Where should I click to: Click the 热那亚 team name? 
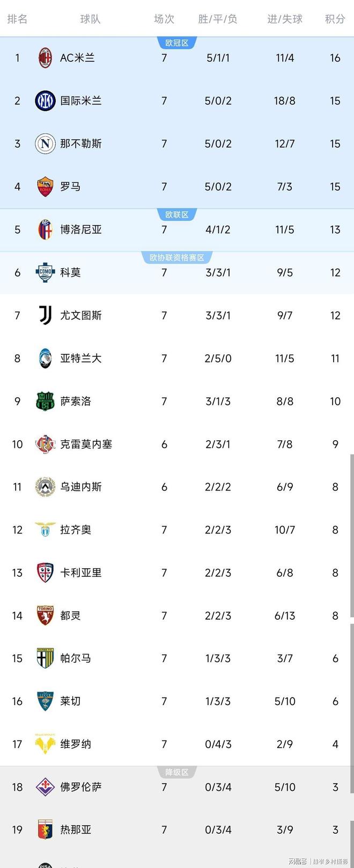[76, 830]
